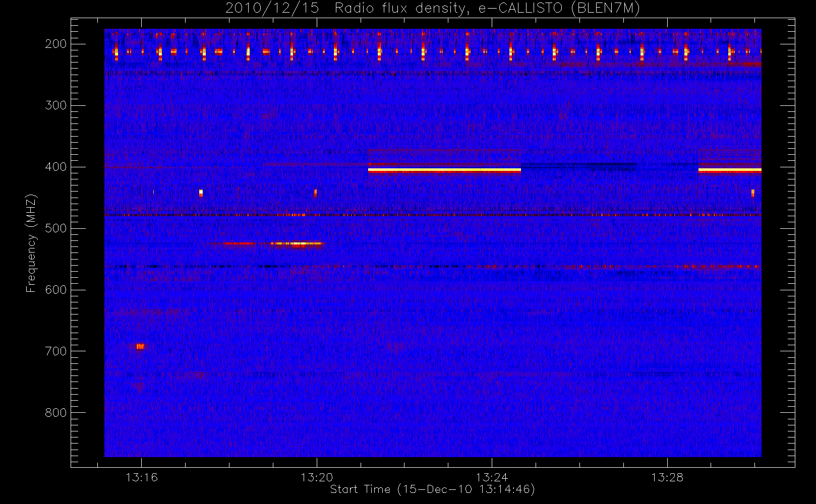Click the 800 frequency tick label
The width and height of the screenshot is (816, 504).
point(56,413)
